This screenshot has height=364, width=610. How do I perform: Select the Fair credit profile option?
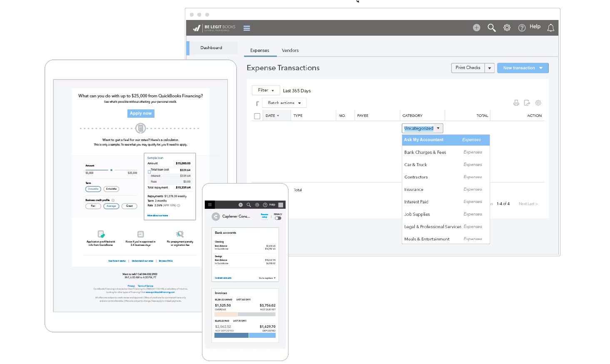pos(93,206)
